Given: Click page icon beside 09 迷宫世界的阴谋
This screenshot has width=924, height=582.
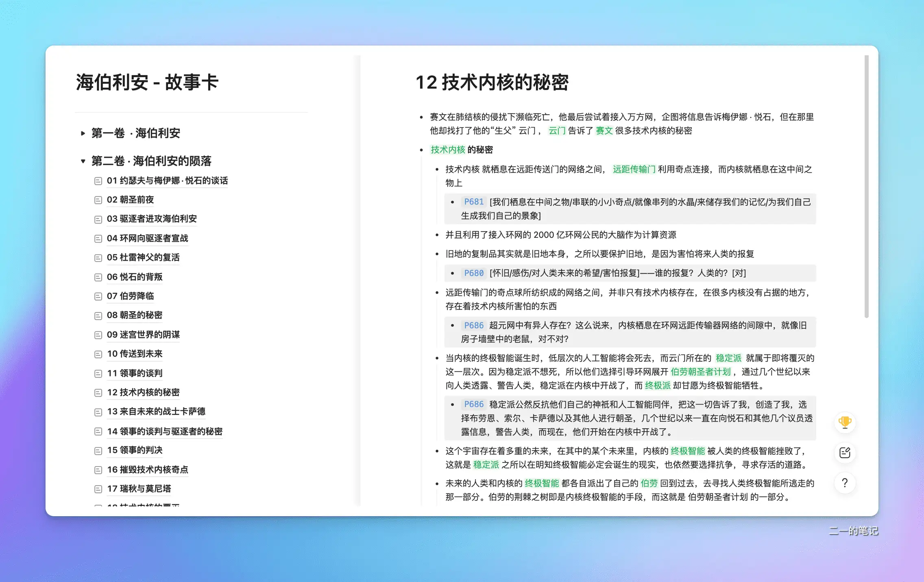Looking at the screenshot, I should [98, 335].
